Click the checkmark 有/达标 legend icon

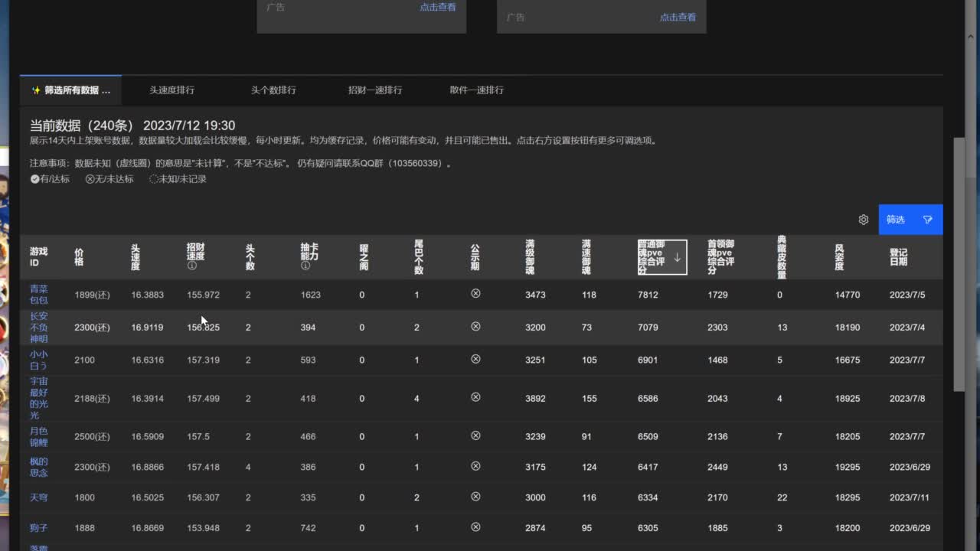pyautogui.click(x=34, y=179)
